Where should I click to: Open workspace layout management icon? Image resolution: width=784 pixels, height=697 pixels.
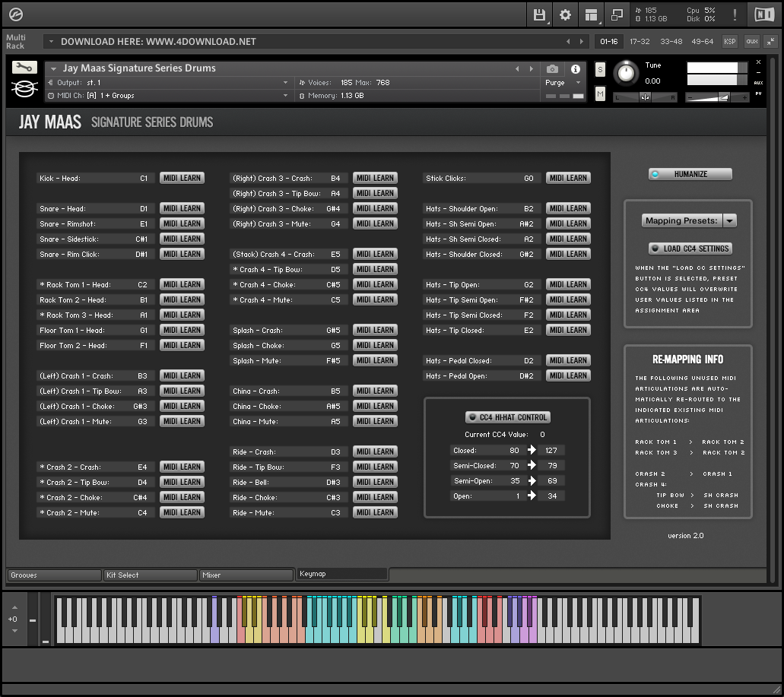(x=591, y=15)
